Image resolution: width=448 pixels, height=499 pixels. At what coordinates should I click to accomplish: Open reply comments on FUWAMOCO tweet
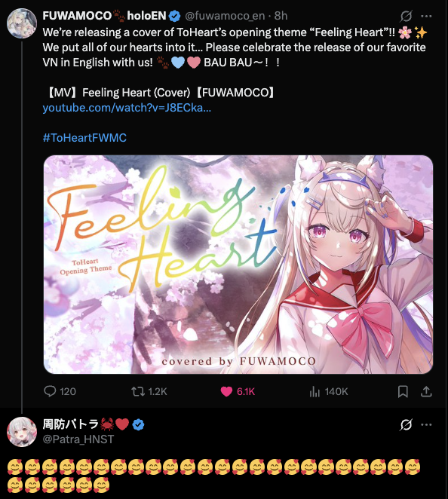tap(60, 391)
